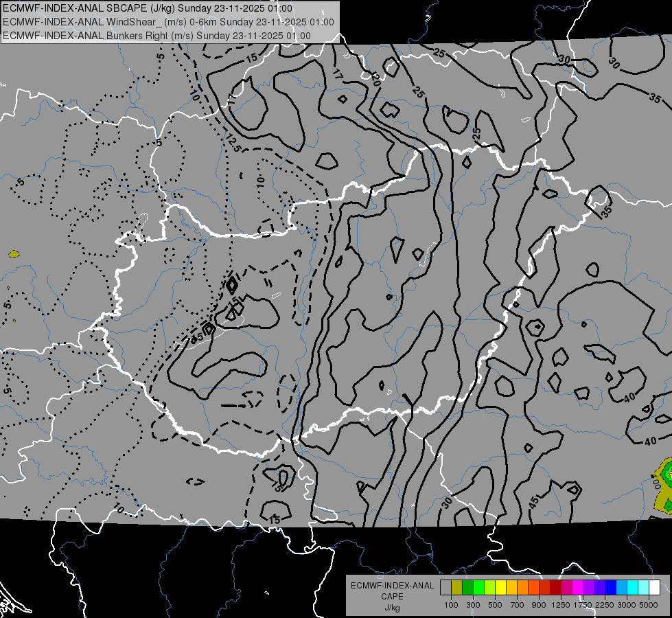672x618 pixels.
Task: Click the legend value 100
Action: [451, 605]
